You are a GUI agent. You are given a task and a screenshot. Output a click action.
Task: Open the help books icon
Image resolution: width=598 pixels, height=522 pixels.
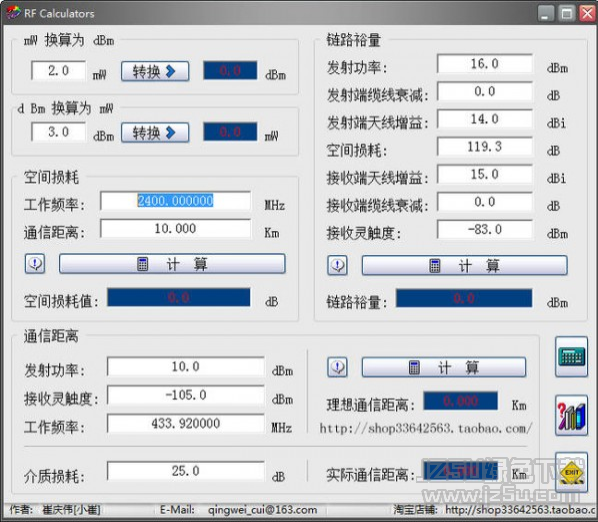pos(571,415)
